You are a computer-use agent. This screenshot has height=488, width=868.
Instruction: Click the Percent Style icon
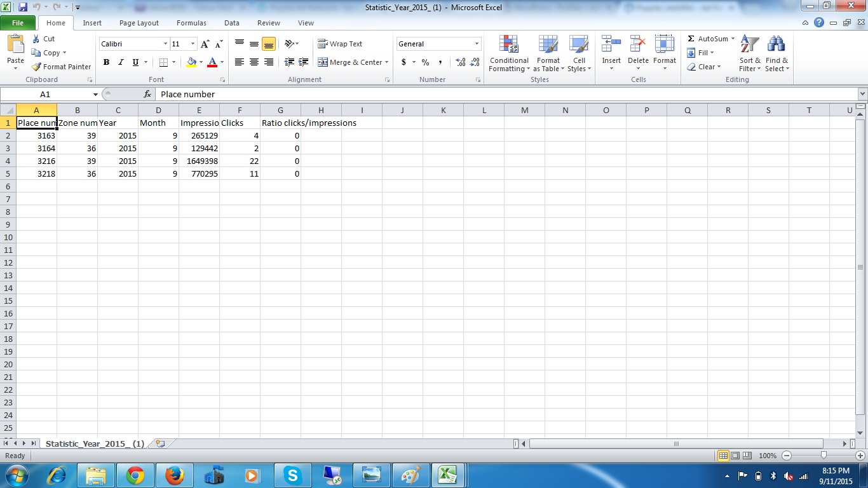[425, 62]
